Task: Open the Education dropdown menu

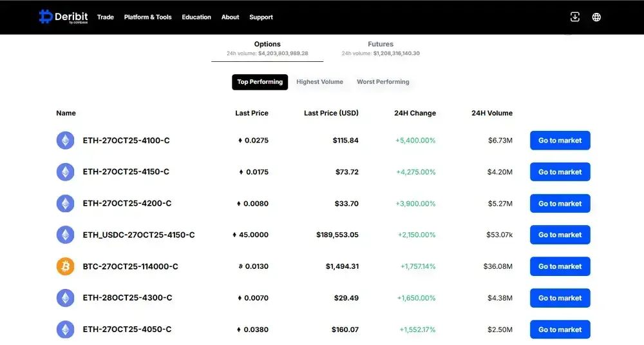Action: point(196,17)
